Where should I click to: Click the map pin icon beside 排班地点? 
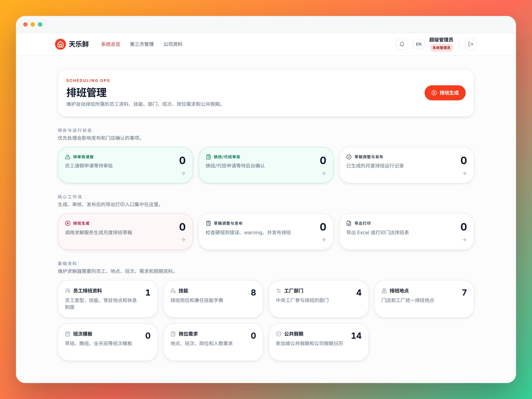click(384, 291)
